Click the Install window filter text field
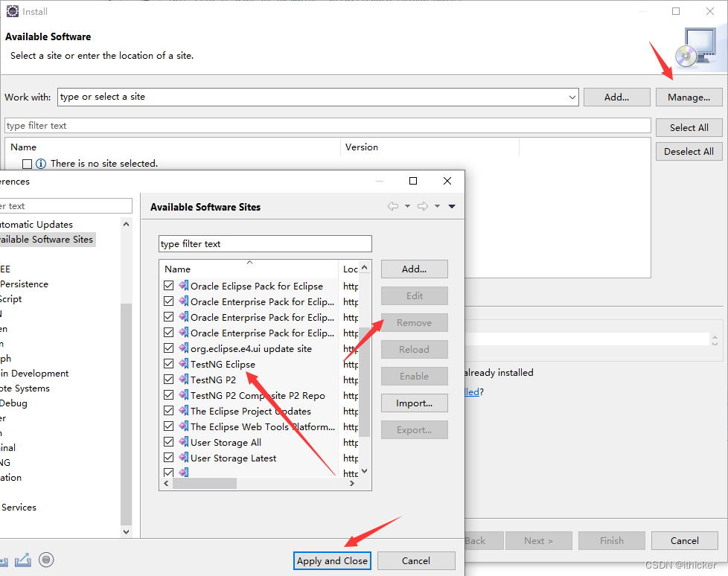Viewport: 728px width, 576px height. pyautogui.click(x=328, y=125)
